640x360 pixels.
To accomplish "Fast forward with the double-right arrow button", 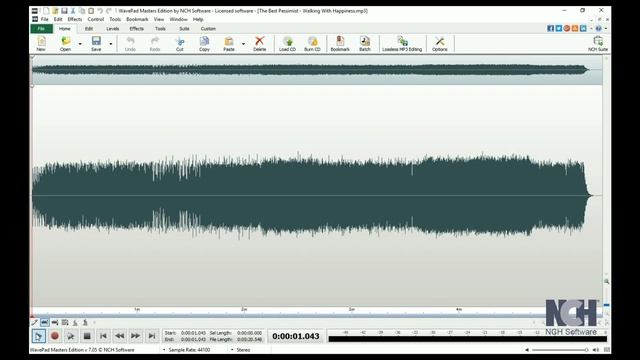I will click(x=136, y=336).
